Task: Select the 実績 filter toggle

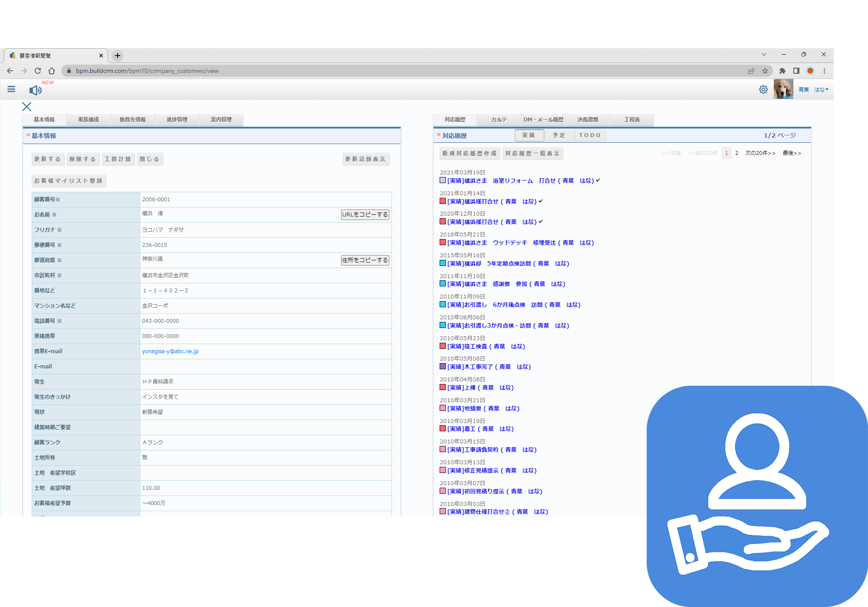Action: click(529, 135)
